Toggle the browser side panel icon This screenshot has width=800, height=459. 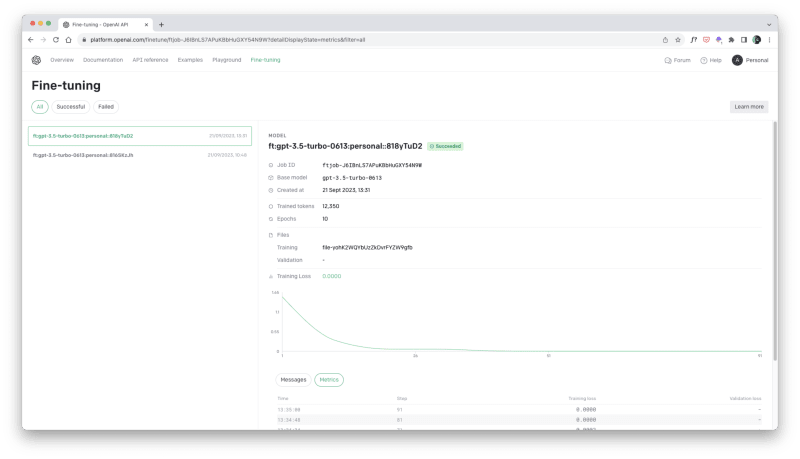pos(744,40)
